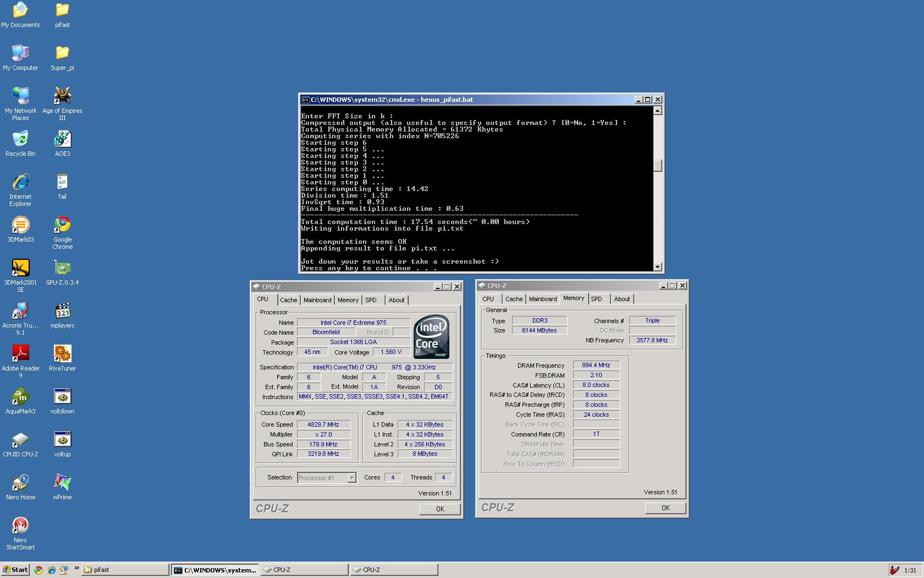Launch Nero Home desktop icon
The height and width of the screenshot is (578, 924).
(x=20, y=487)
